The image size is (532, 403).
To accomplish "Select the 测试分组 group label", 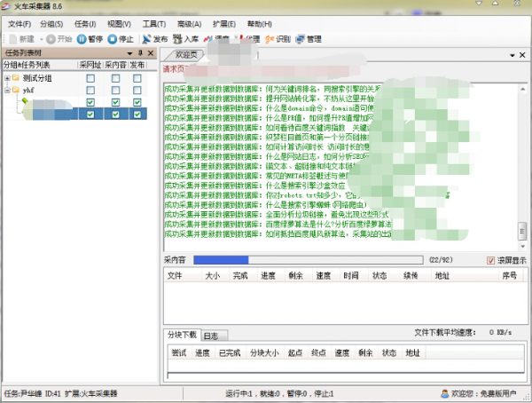I will pyautogui.click(x=37, y=78).
